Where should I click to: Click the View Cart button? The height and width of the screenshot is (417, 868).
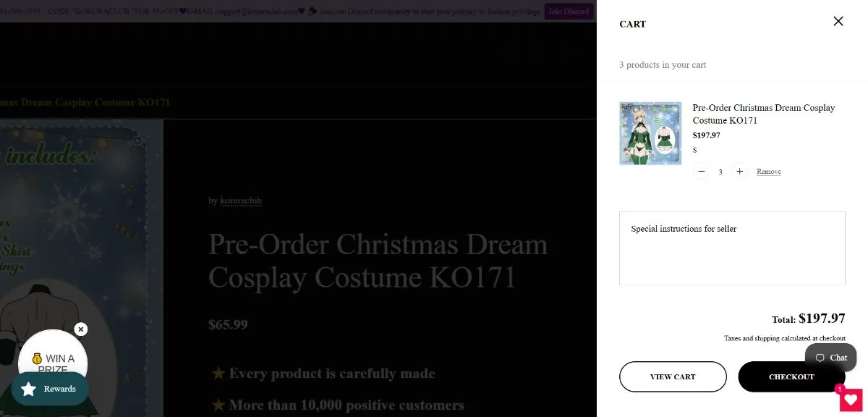pyautogui.click(x=673, y=376)
